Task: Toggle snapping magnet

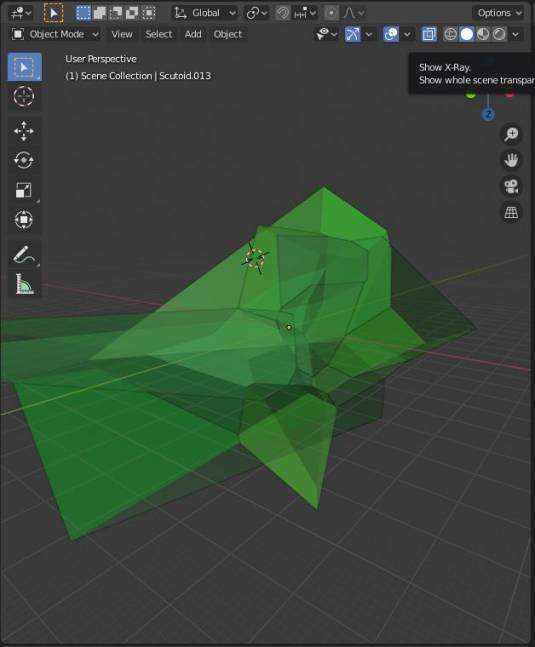Action: [x=283, y=13]
